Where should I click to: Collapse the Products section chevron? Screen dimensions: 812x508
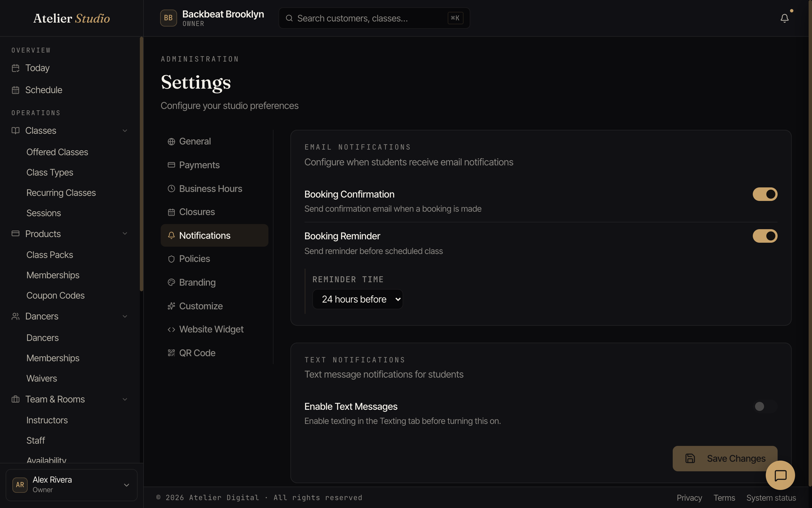[x=125, y=233]
